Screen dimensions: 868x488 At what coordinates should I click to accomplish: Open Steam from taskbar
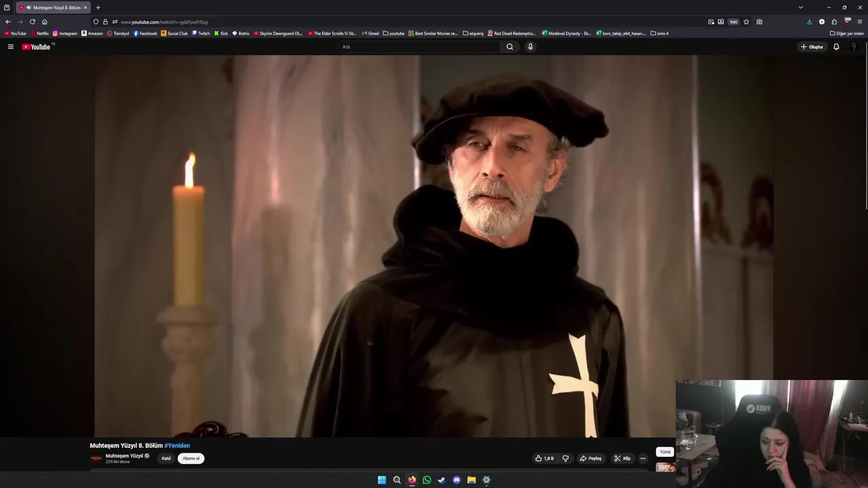tap(441, 480)
